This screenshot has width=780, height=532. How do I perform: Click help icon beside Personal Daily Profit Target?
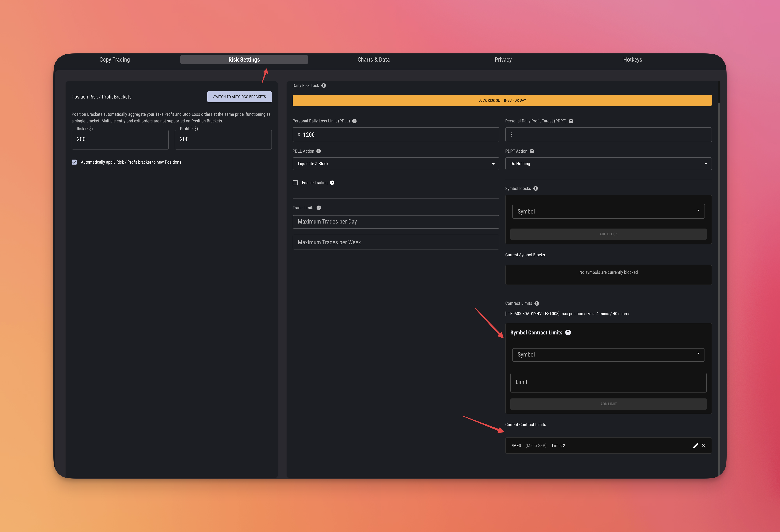pos(571,121)
